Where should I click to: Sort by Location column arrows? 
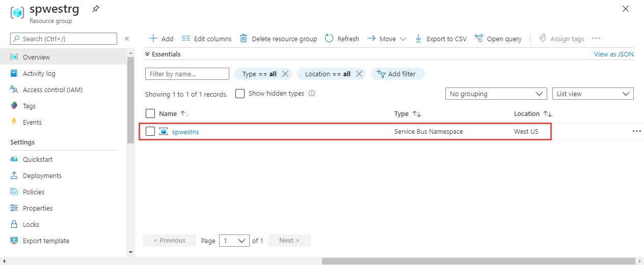tap(548, 114)
